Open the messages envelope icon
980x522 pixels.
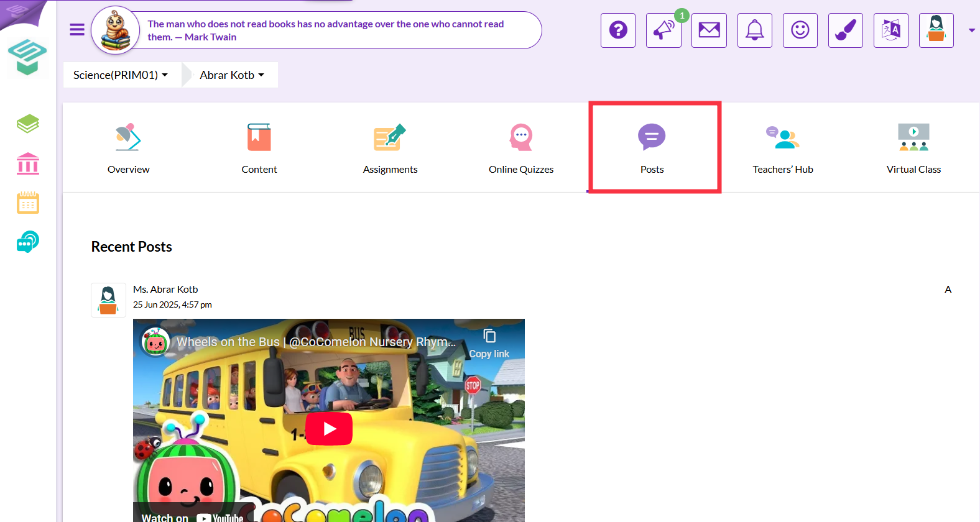pyautogui.click(x=709, y=30)
